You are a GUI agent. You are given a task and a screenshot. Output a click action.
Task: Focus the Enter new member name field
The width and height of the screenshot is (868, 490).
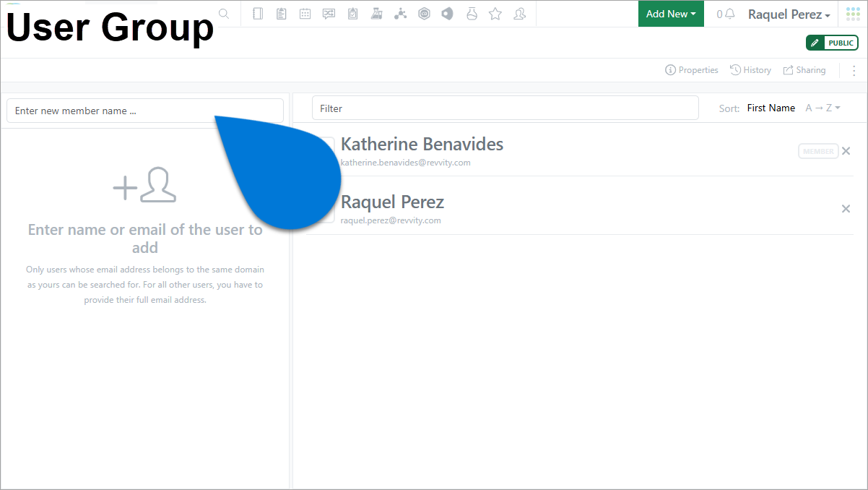145,111
